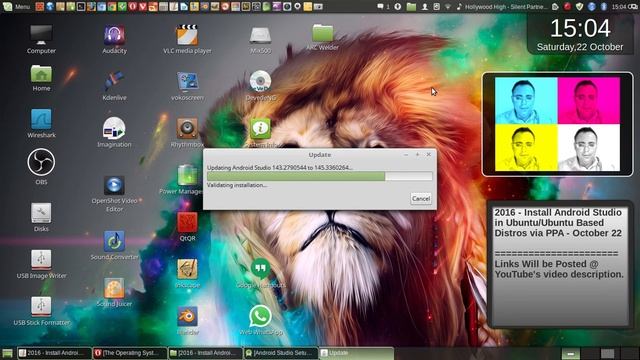Screen dimensions: 640x360
Task: Open 'Hollywood High - Silent Partner' sound applet
Action: pyautogui.click(x=502, y=7)
